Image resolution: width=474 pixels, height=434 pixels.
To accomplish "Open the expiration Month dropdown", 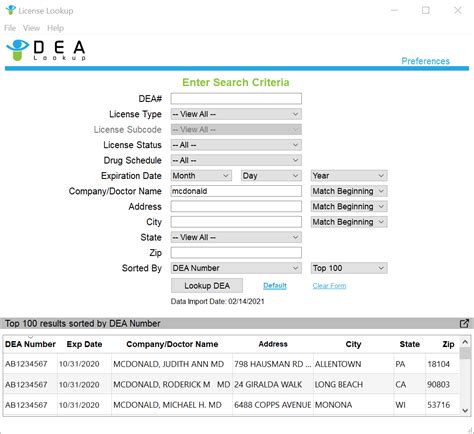I will 201,176.
